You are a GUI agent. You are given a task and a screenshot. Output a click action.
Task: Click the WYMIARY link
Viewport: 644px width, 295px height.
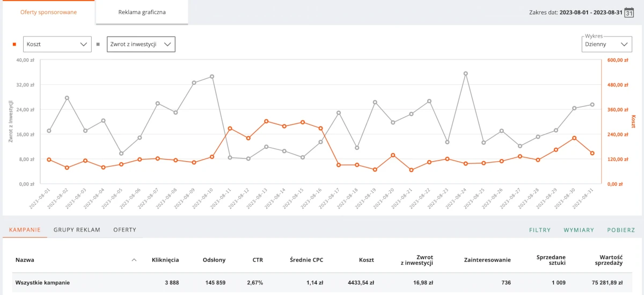point(579,230)
